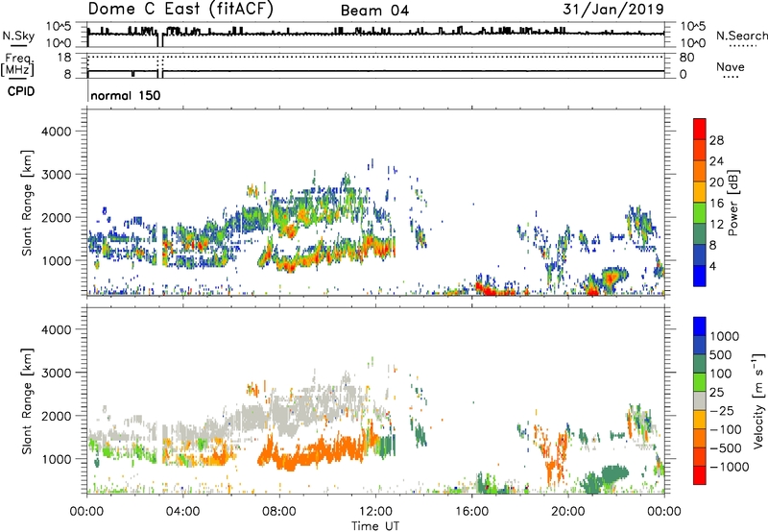This screenshot has width=768, height=532.
Task: Click the 'Freq. [MHz]' label
Action: tap(17, 65)
